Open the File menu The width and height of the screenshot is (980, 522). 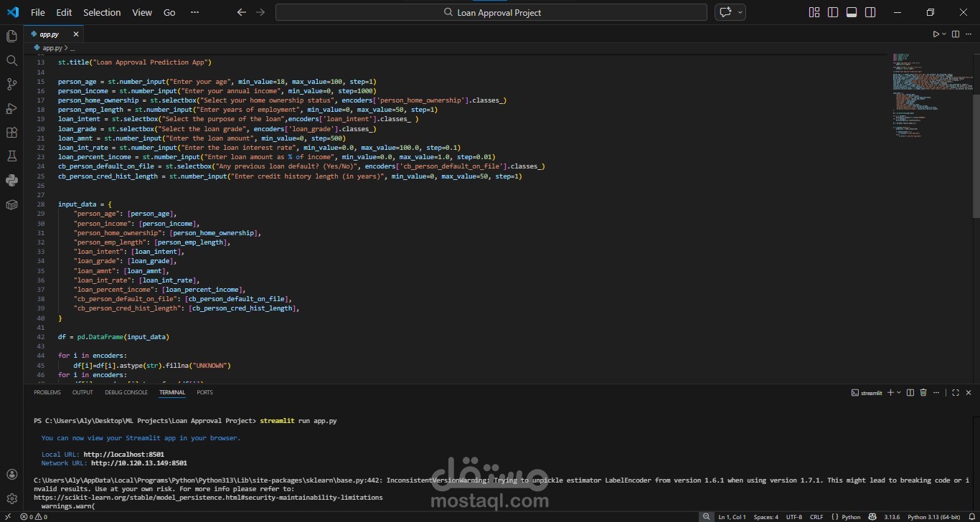[x=38, y=12]
